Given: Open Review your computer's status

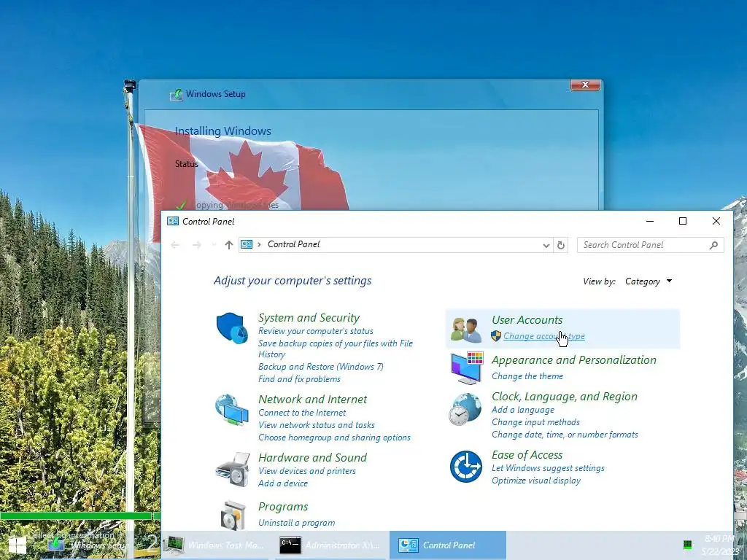Looking at the screenshot, I should pyautogui.click(x=316, y=331).
